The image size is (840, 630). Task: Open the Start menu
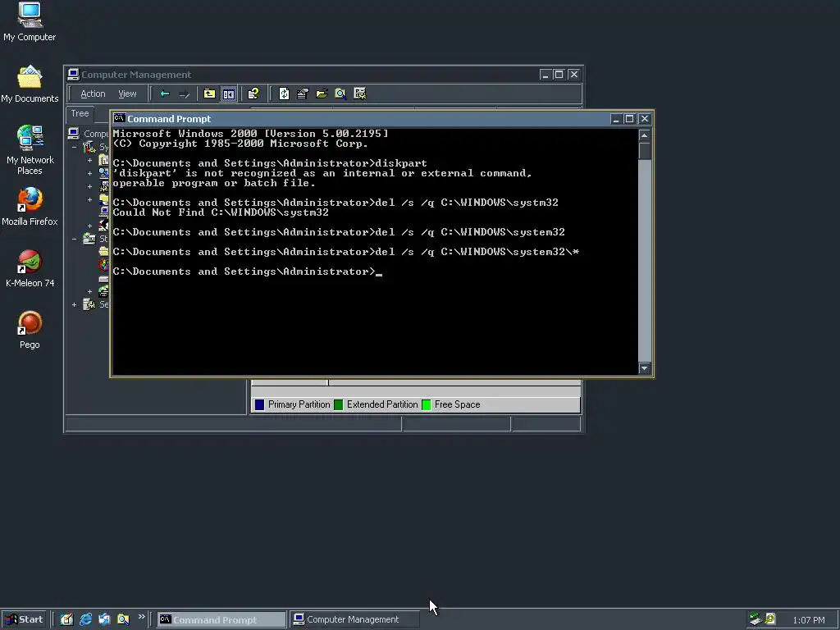(24, 619)
